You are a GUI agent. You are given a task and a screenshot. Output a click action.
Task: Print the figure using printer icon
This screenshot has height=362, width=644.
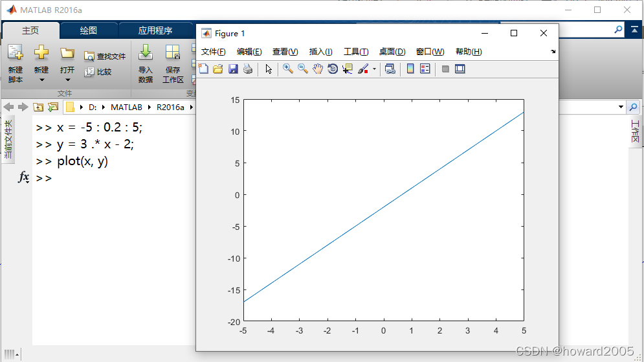pyautogui.click(x=248, y=69)
